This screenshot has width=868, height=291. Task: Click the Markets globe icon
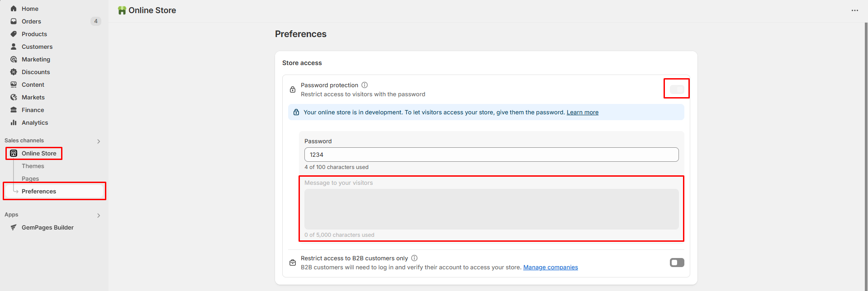click(14, 97)
